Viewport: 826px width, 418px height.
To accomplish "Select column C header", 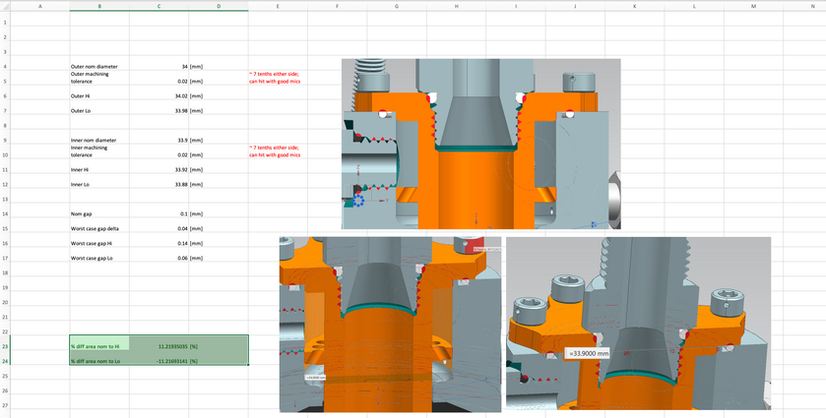I will 159,6.
